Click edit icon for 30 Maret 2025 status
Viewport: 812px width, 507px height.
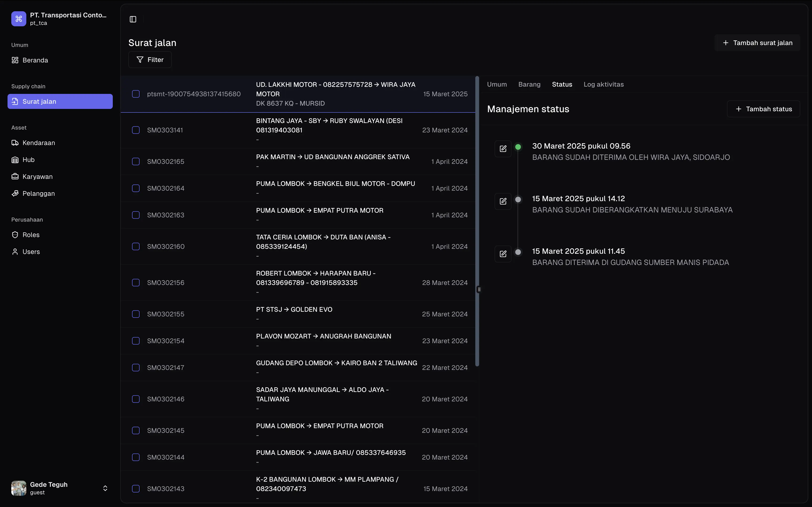pyautogui.click(x=503, y=149)
